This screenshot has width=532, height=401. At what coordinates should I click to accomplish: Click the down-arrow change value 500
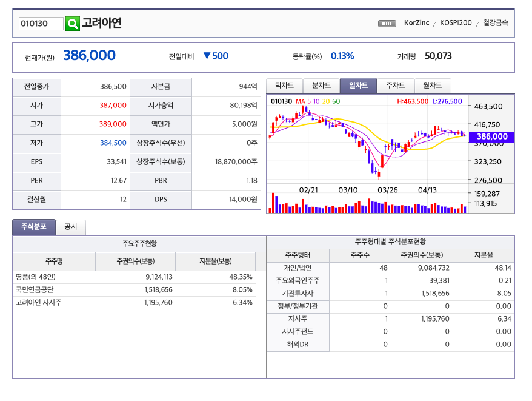pos(216,56)
